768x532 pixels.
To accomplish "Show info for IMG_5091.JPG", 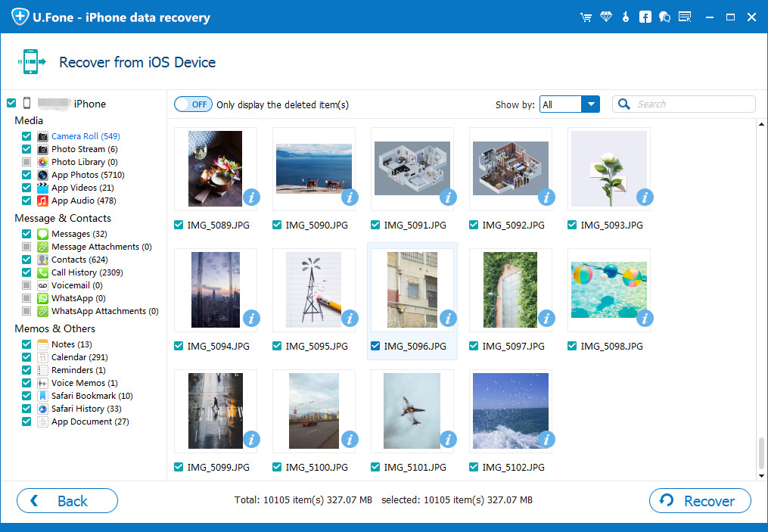I will 448,198.
